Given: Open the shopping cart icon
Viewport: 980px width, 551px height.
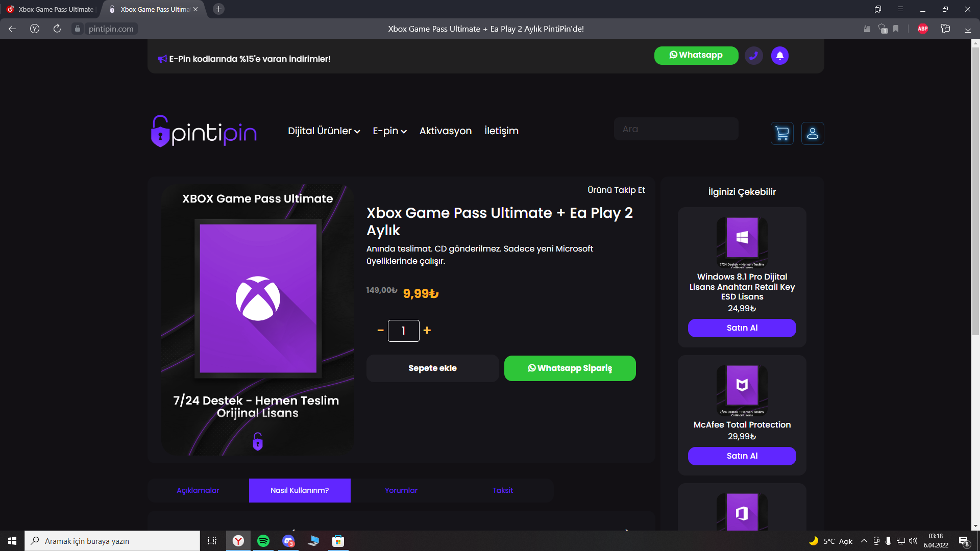Looking at the screenshot, I should (x=781, y=133).
